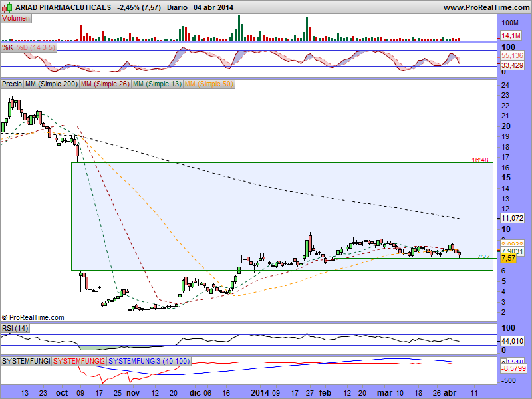Open the SYSTEMFUNGI3 (40 100) label
The image size is (532, 399).
(149, 361)
